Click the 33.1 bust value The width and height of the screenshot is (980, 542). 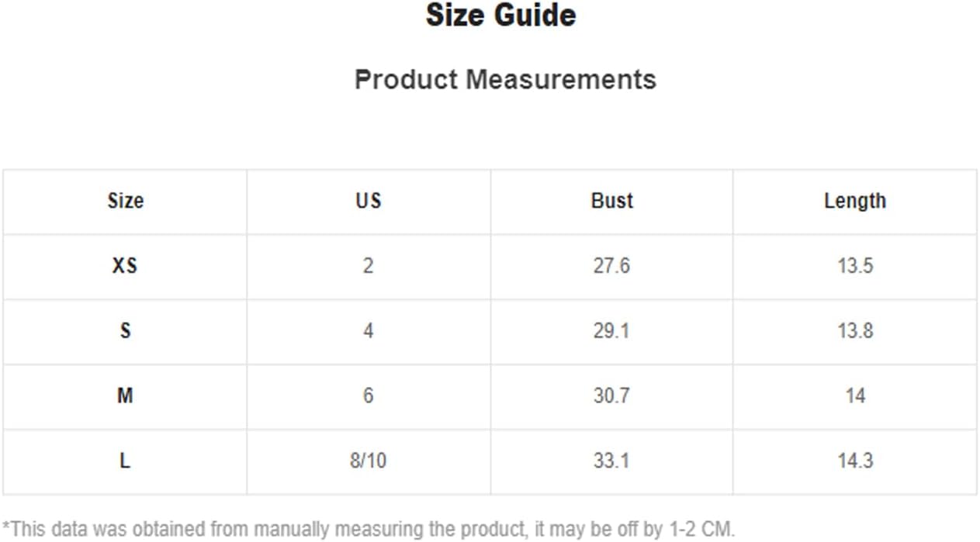pyautogui.click(x=611, y=461)
